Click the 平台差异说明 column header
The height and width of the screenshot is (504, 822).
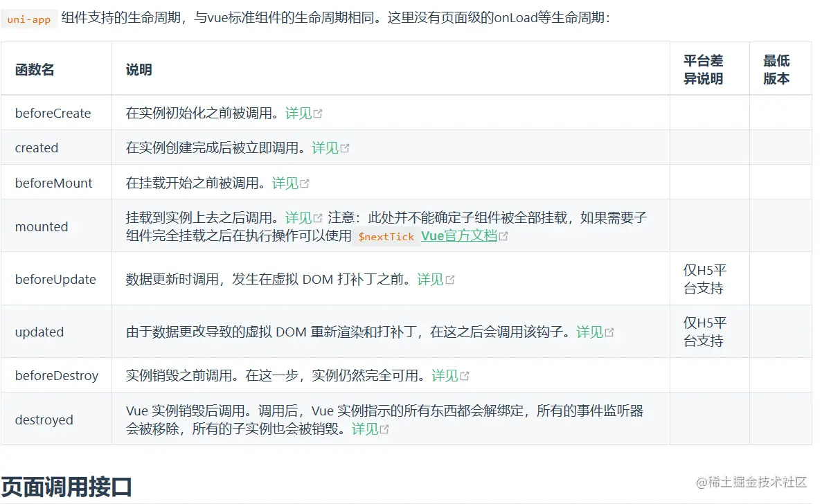pyautogui.click(x=710, y=69)
